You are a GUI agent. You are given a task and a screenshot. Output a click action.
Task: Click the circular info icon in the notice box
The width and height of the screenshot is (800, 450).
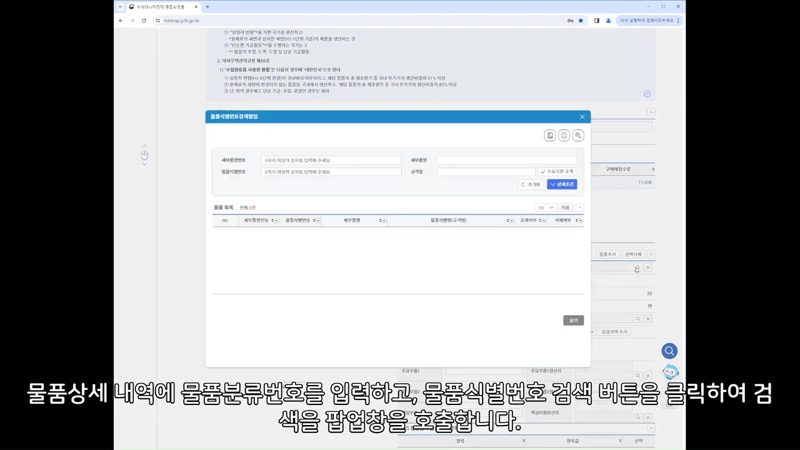point(647,94)
